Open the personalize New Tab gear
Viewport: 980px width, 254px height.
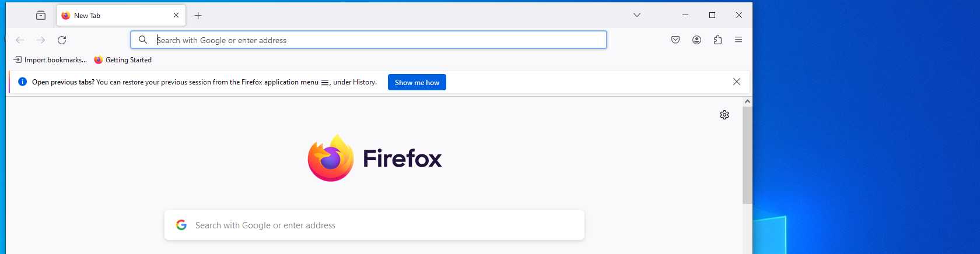724,115
